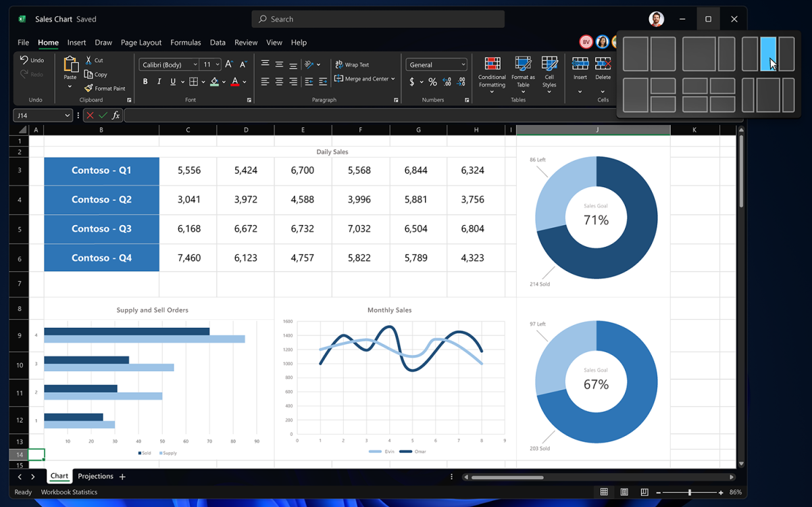Click the decrease decimal icon
This screenshot has height=507, width=812.
pos(461,82)
